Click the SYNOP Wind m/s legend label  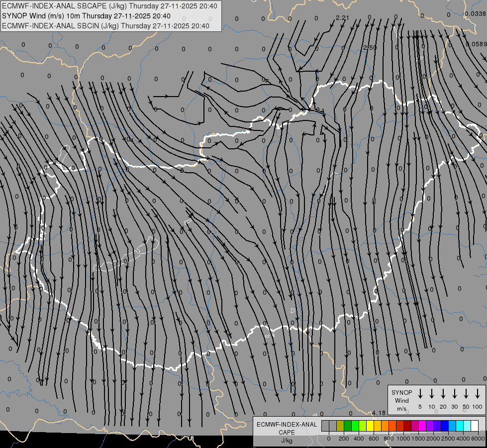(x=401, y=401)
